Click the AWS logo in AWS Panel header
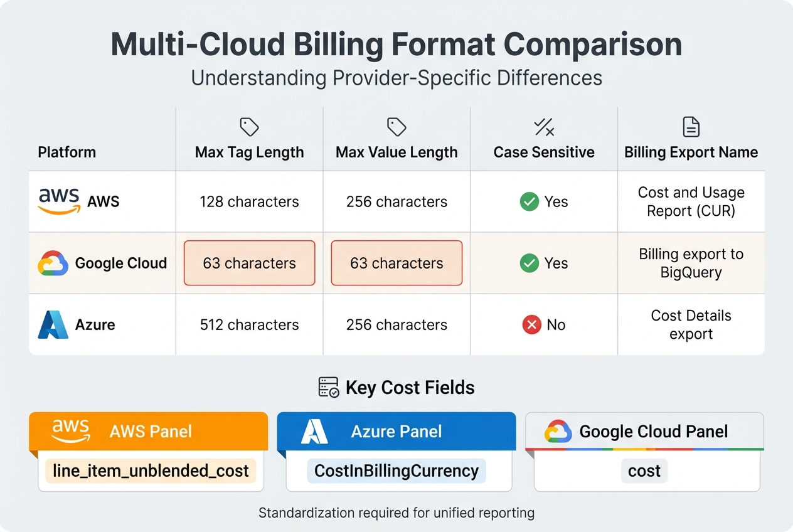Image resolution: width=793 pixels, height=532 pixels. coord(70,430)
